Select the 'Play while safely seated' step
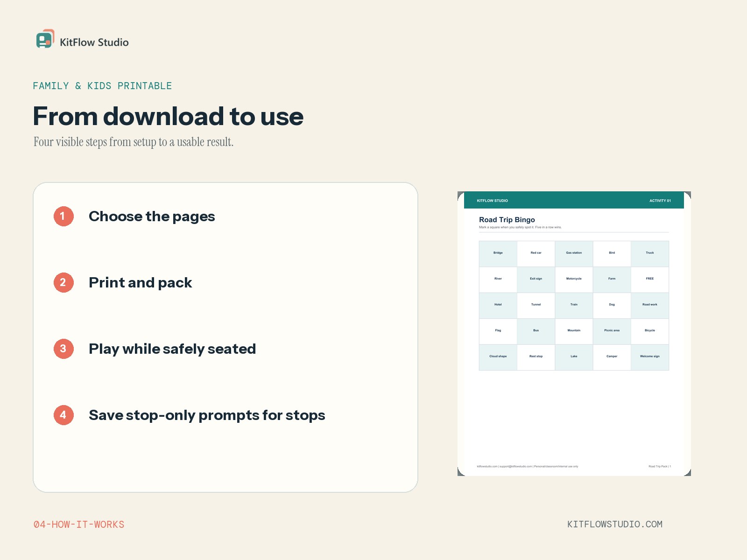 coord(172,349)
